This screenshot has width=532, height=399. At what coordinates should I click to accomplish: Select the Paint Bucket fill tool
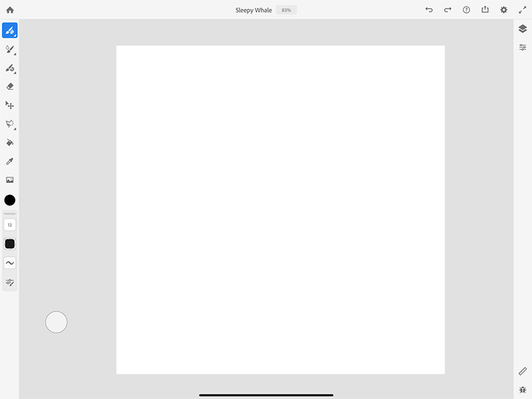coord(9,142)
